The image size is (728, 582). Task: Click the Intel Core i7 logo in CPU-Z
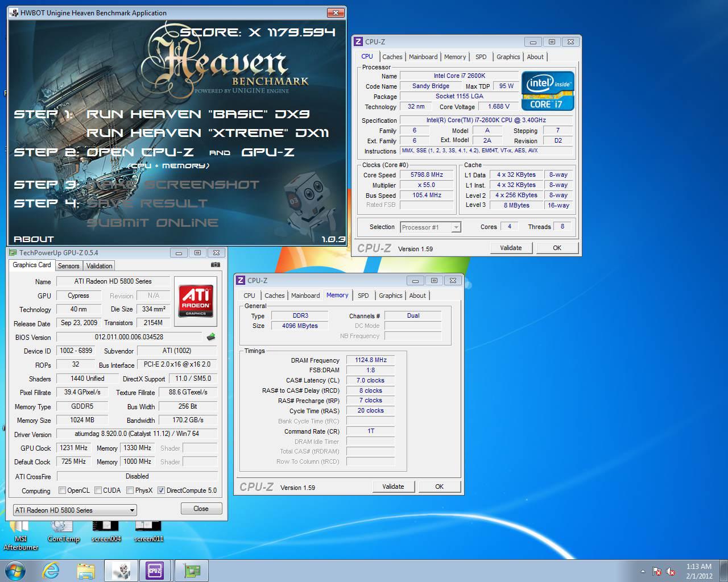tap(548, 90)
